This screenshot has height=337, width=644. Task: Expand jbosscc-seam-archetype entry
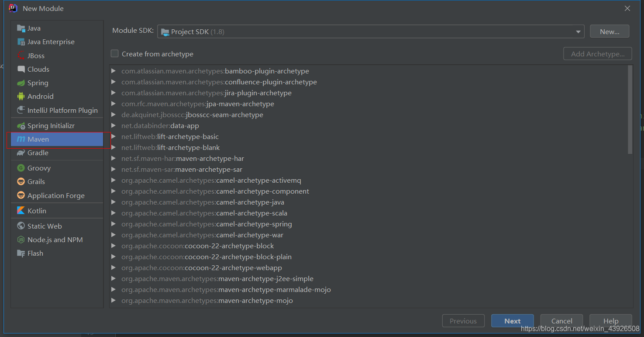(114, 115)
